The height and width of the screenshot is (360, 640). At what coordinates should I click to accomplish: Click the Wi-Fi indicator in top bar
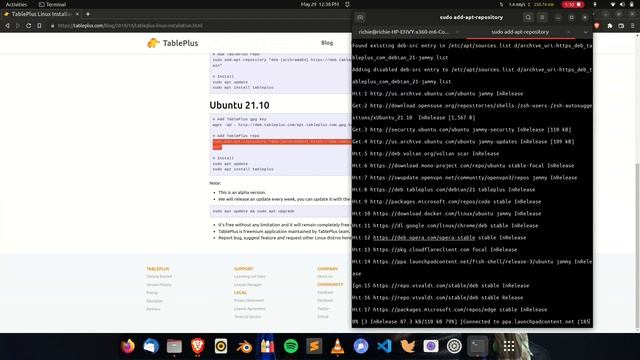coord(613,4)
